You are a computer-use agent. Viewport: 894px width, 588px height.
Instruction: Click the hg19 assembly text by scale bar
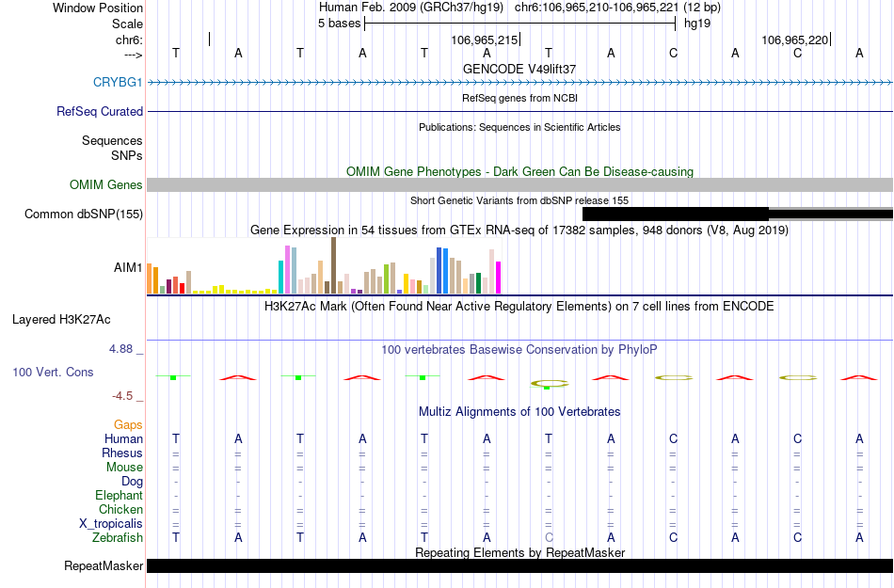click(697, 24)
